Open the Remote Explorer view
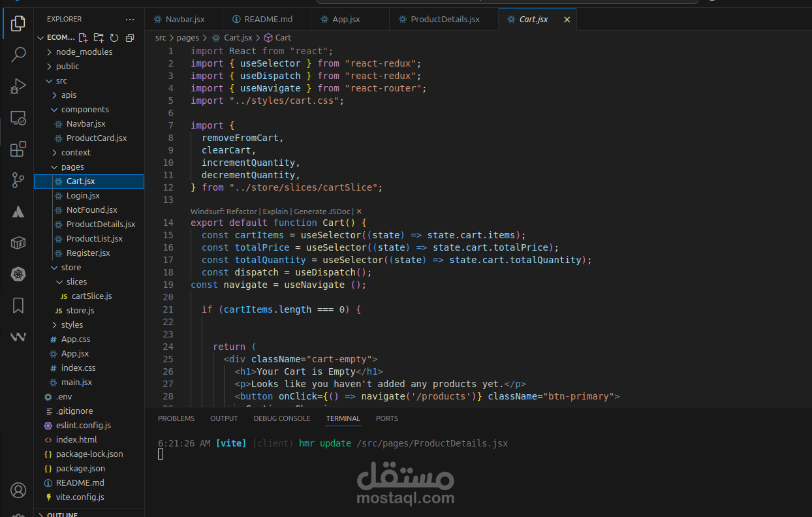This screenshot has width=812, height=517. tap(18, 118)
